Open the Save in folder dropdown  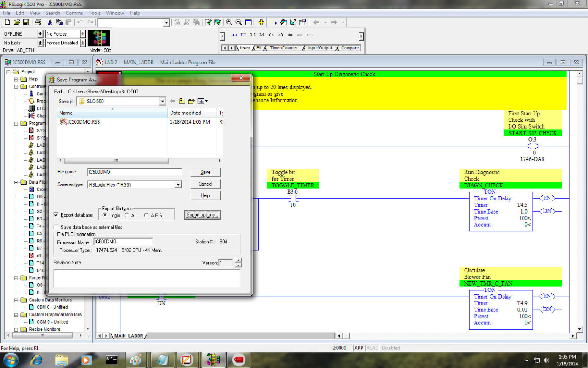click(x=163, y=101)
